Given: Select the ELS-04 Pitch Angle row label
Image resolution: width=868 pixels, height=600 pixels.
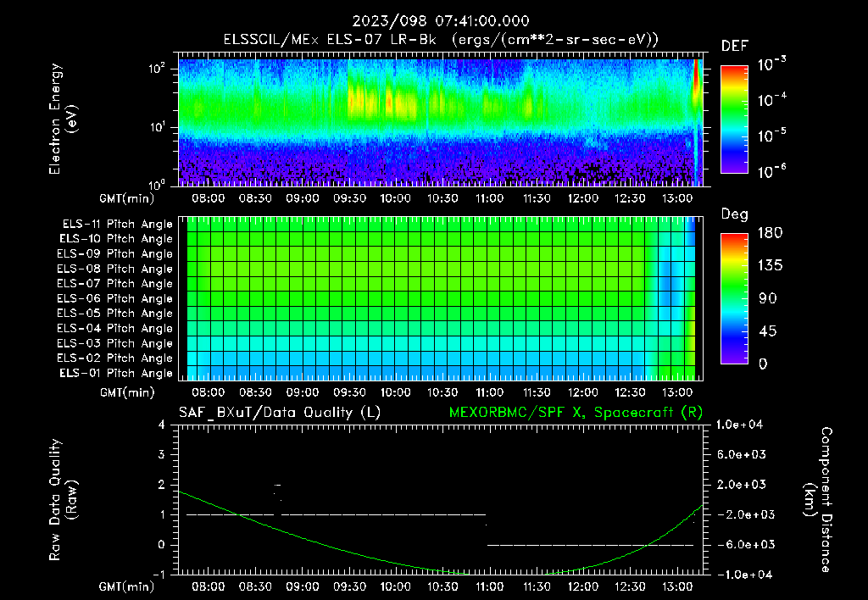Looking at the screenshot, I should pyautogui.click(x=114, y=329).
